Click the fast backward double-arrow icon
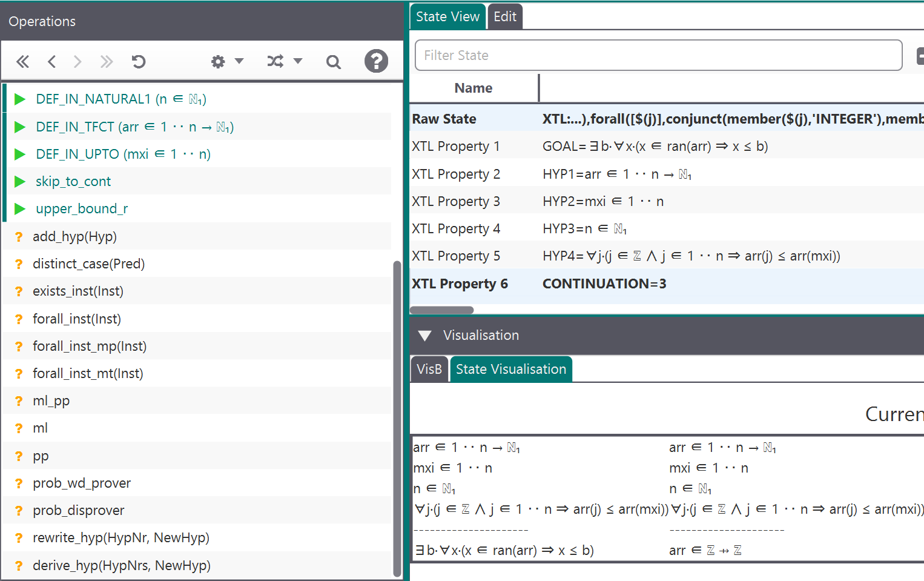The image size is (924, 581). point(23,62)
